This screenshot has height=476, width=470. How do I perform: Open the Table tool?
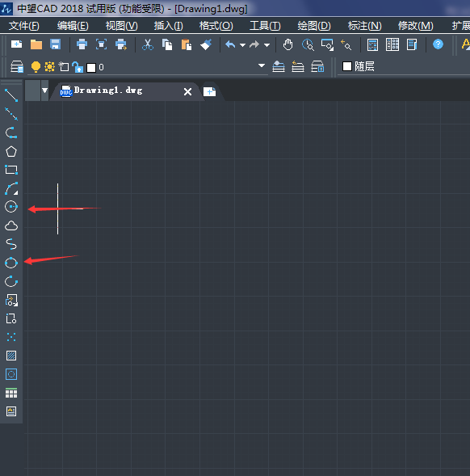tap(11, 393)
